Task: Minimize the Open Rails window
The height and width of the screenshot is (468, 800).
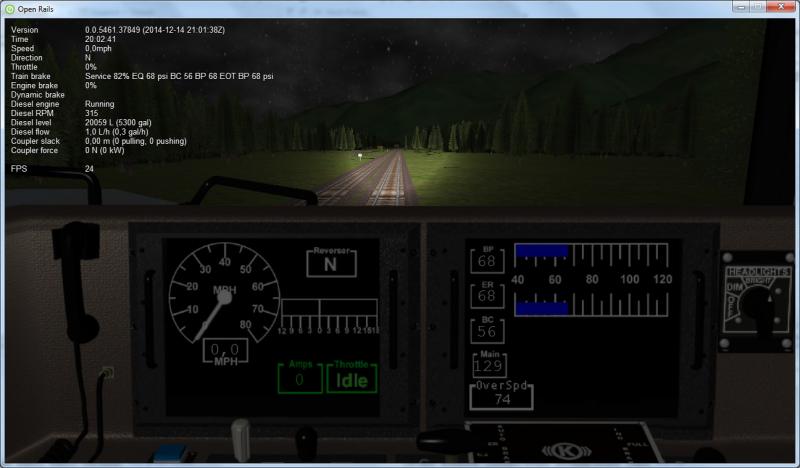Action: point(740,7)
